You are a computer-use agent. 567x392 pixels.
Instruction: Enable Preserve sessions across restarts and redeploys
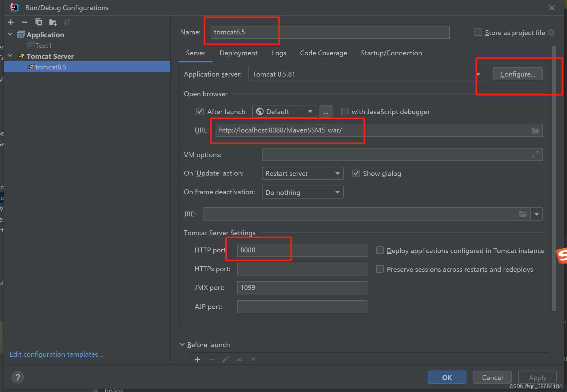point(380,269)
